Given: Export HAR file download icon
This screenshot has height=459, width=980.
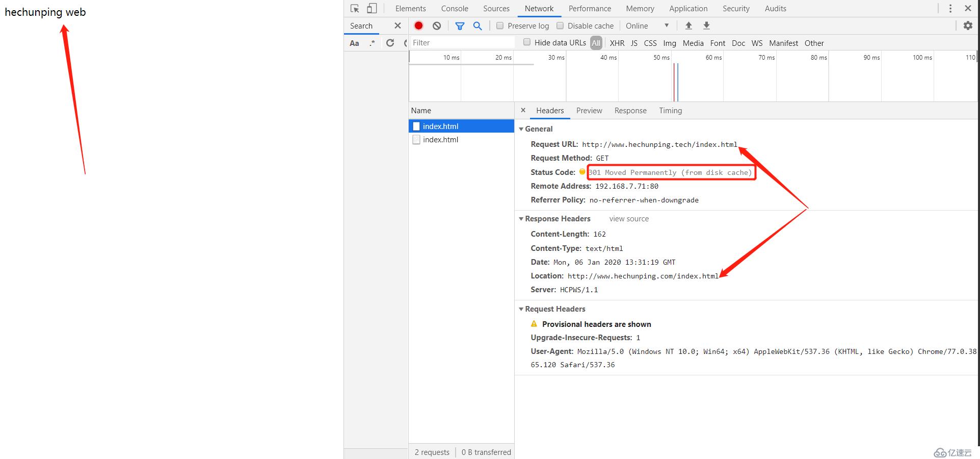Looking at the screenshot, I should pos(706,25).
